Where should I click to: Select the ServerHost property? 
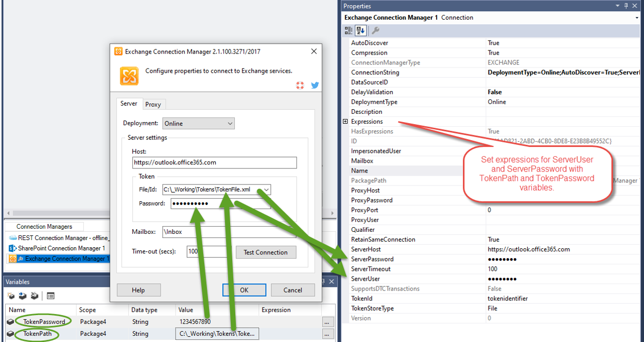pos(367,249)
